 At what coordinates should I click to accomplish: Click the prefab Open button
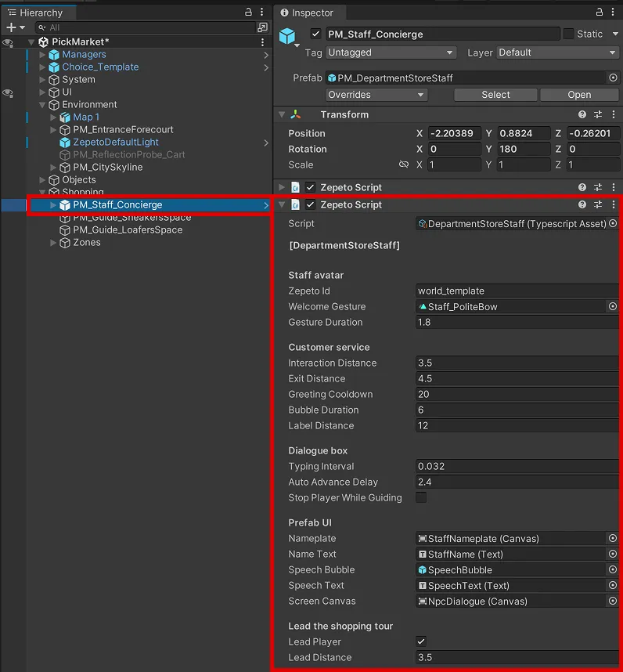pyautogui.click(x=579, y=95)
